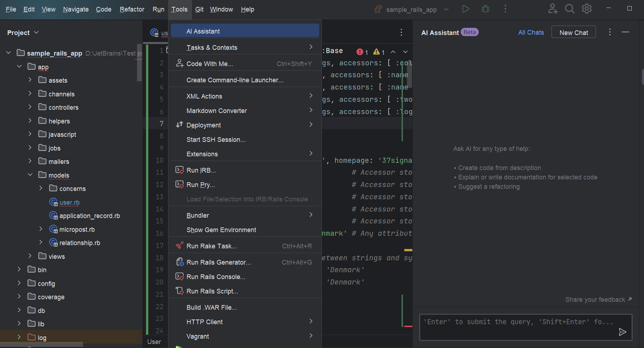Open user.rb file in project tree
644x348 pixels.
click(x=69, y=202)
